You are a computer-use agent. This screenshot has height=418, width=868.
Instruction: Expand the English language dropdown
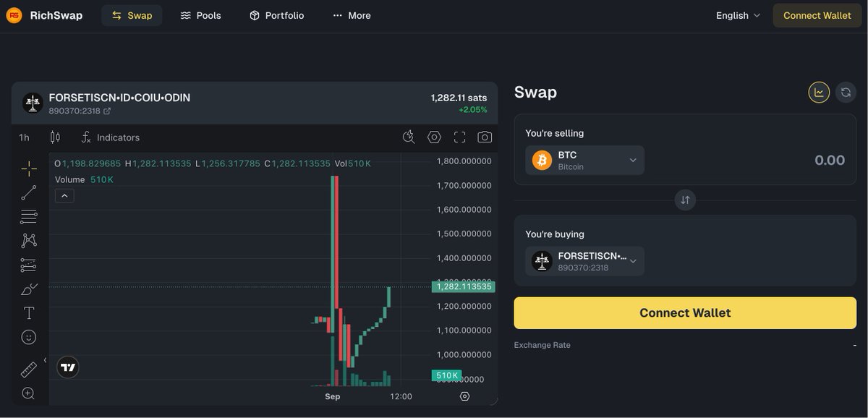738,15
